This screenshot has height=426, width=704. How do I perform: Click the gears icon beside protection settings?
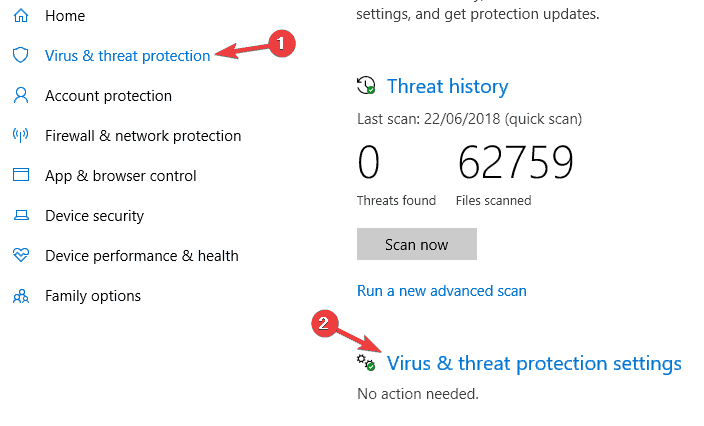pyautogui.click(x=367, y=363)
